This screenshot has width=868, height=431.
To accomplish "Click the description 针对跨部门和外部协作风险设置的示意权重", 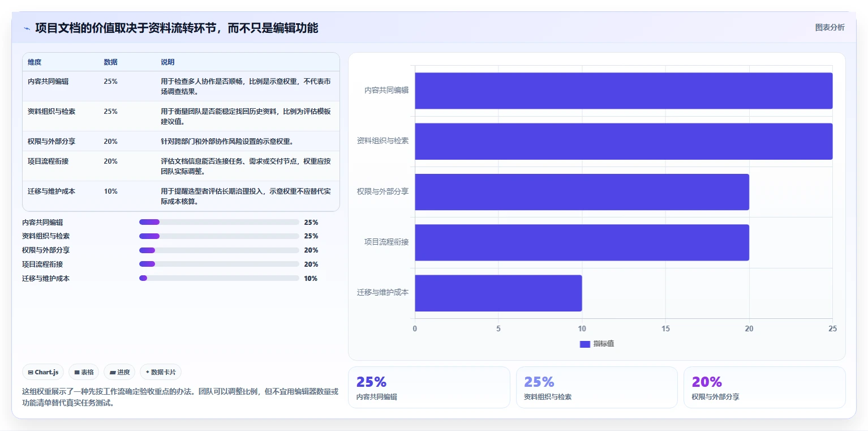I will tap(227, 142).
